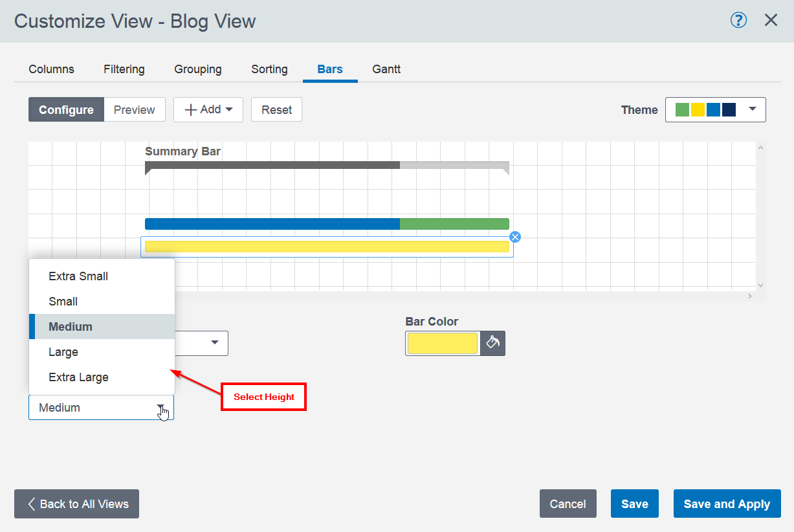The image size is (794, 532).
Task: Close the Customize View dialog
Action: tap(771, 21)
